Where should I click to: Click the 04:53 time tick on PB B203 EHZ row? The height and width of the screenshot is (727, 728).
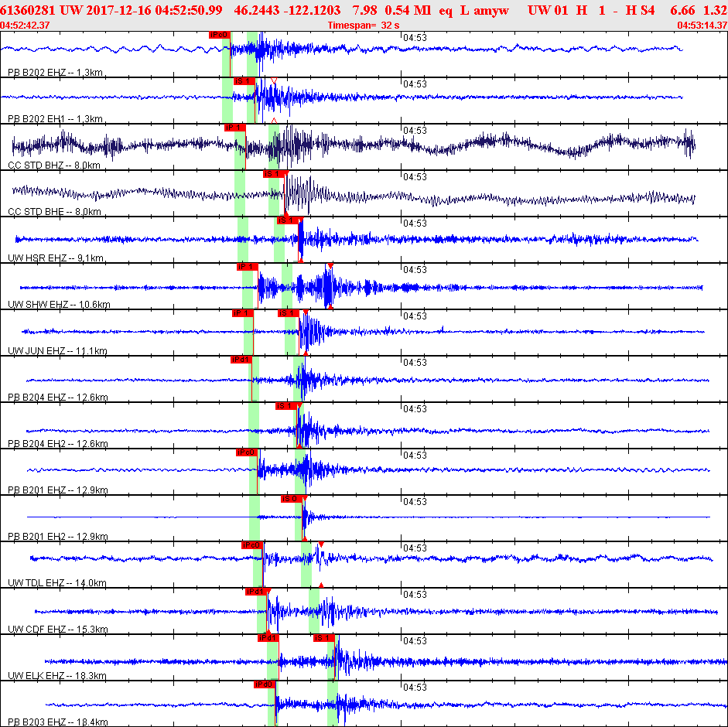point(415,688)
